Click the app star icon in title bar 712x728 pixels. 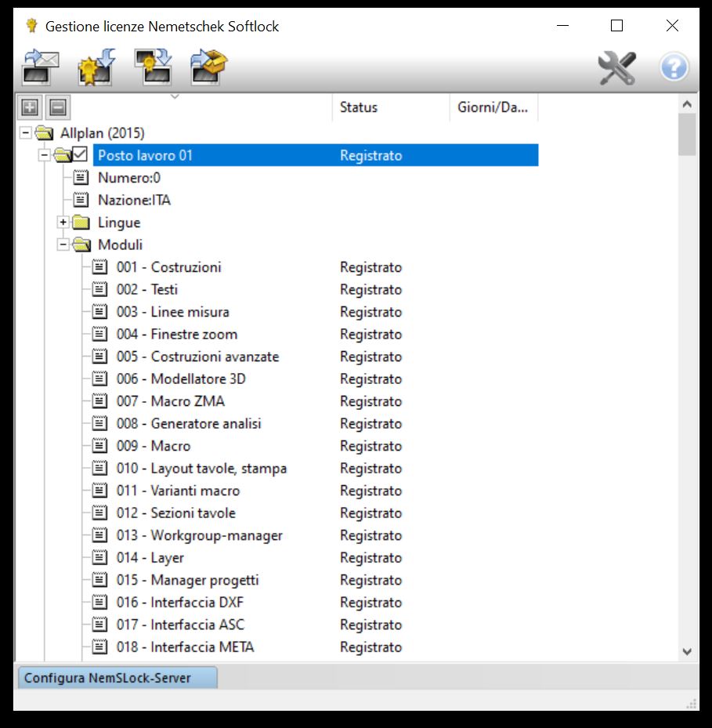31,26
